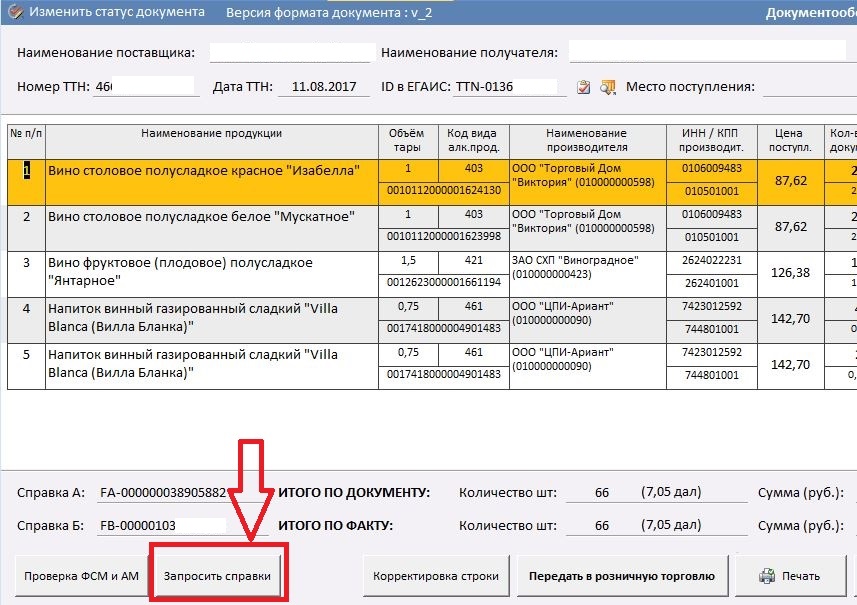Click the Проверка ФСМ и АМ button

pyautogui.click(x=81, y=576)
